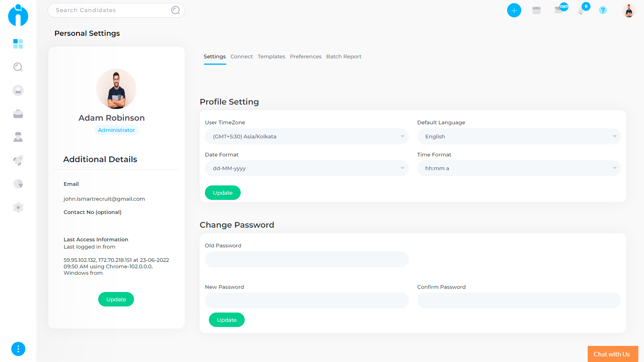Click the blue plus add button

(x=514, y=10)
